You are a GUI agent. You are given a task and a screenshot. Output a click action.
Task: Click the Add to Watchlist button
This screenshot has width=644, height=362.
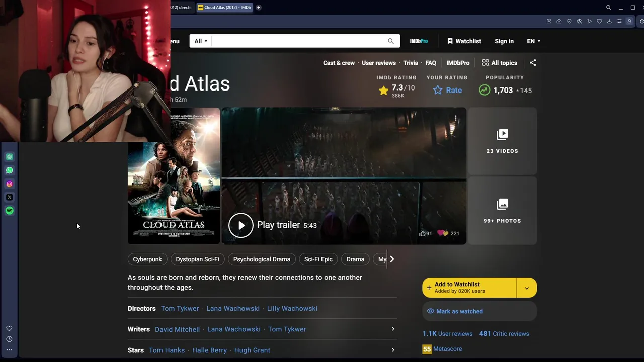click(469, 288)
